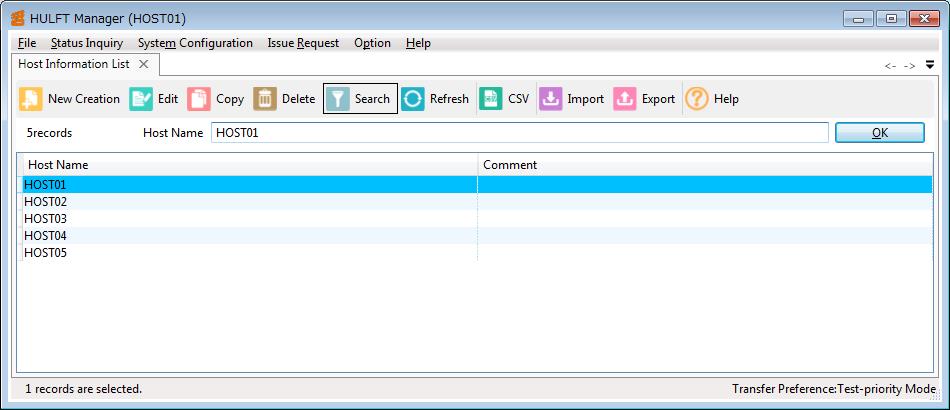Open the File menu
The image size is (950, 410).
click(x=27, y=43)
